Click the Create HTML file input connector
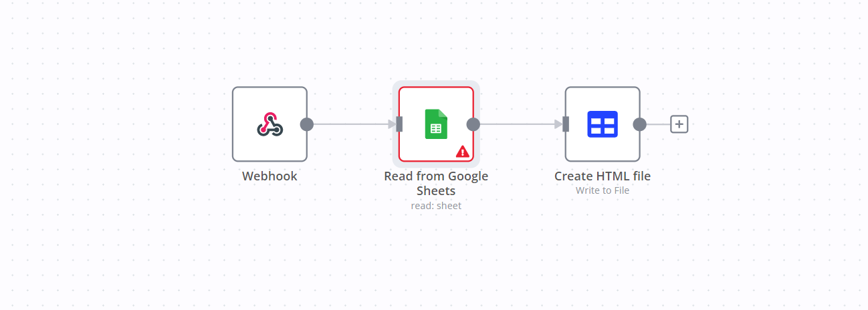Viewport: 868px width, 310px height. [x=566, y=124]
